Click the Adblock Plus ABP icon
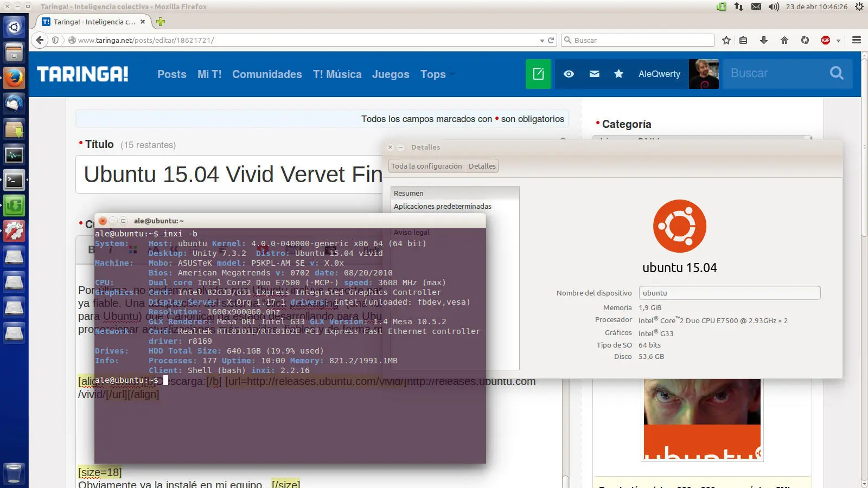The width and height of the screenshot is (868, 488). point(826,40)
